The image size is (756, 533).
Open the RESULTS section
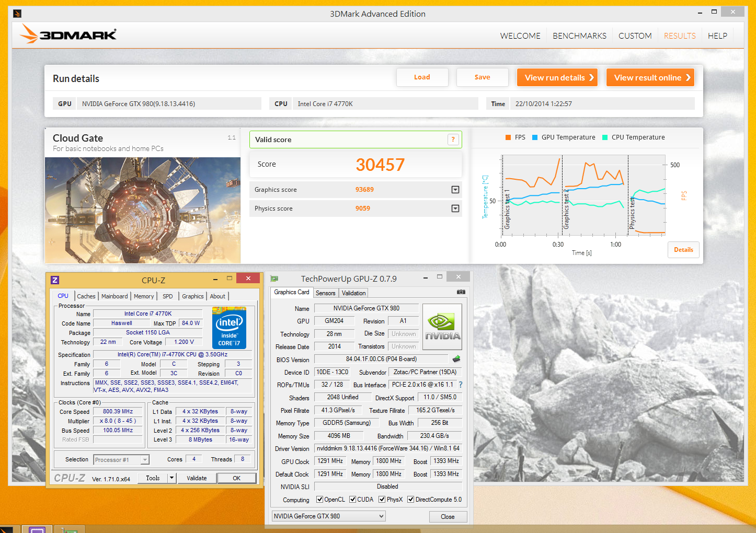point(680,36)
